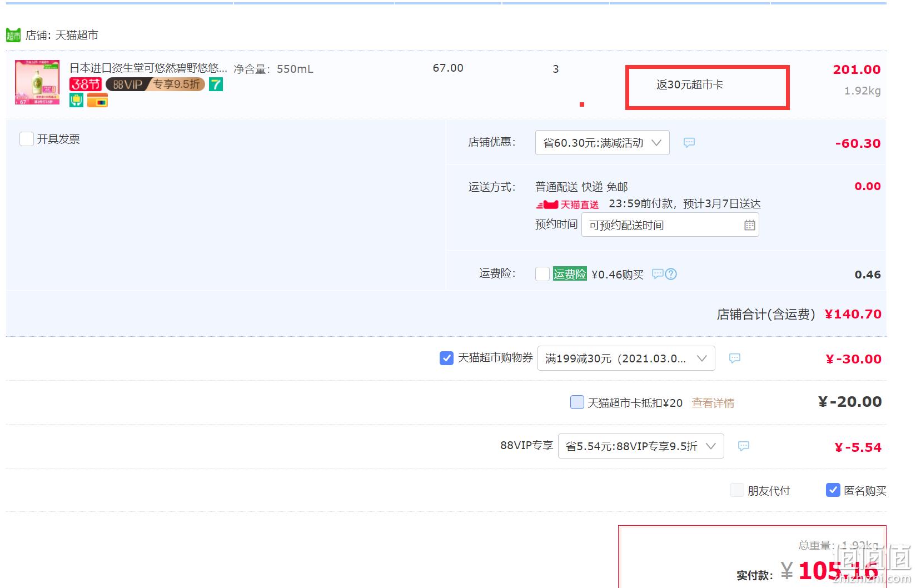Click the comment icon beside coupon dropdown

point(735,358)
